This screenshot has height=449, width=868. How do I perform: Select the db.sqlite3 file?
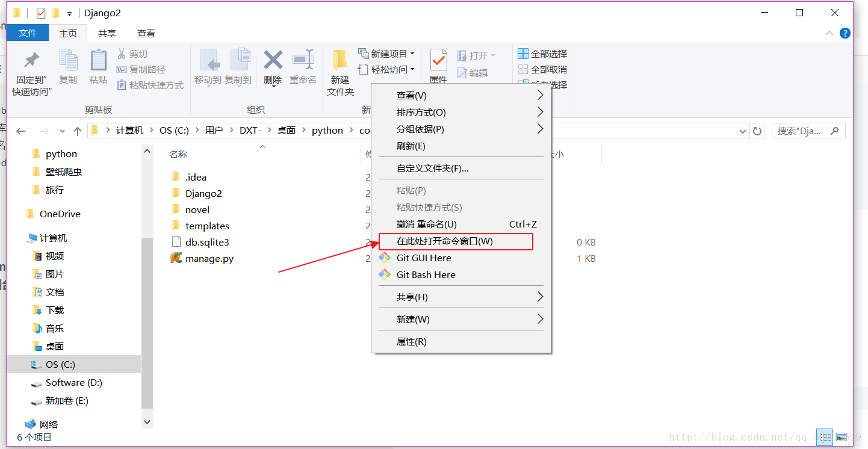pyautogui.click(x=200, y=242)
